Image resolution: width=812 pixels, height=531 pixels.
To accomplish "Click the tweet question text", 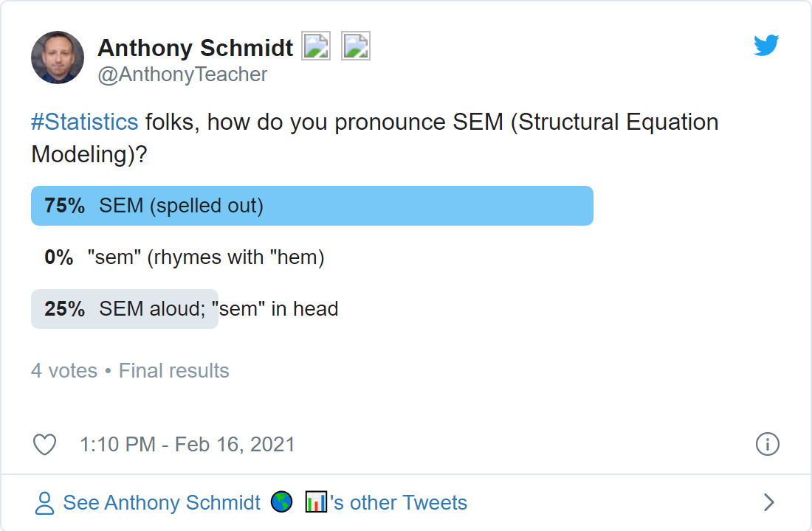I will coord(375,138).
